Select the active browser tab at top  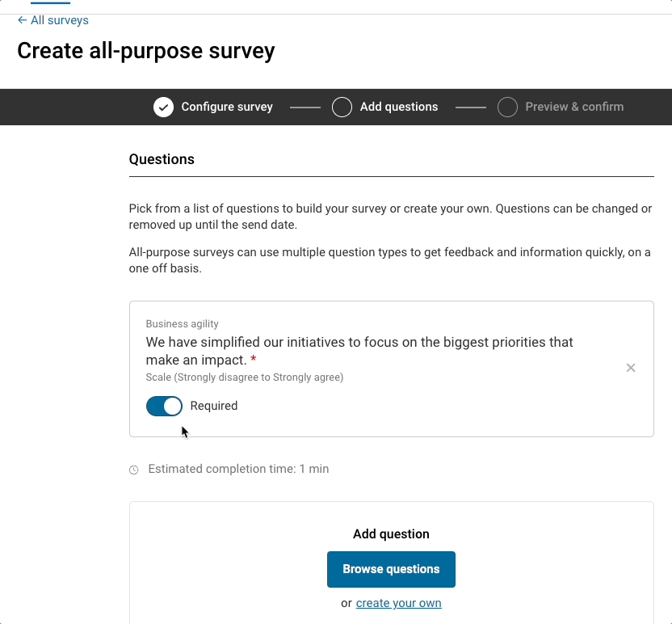pyautogui.click(x=52, y=4)
